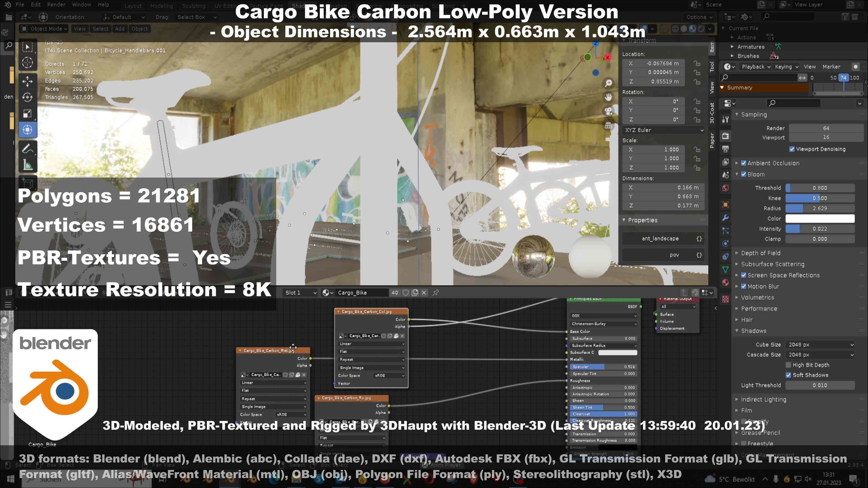Open the Physics properties tab
868x488 pixels.
pyautogui.click(x=725, y=244)
